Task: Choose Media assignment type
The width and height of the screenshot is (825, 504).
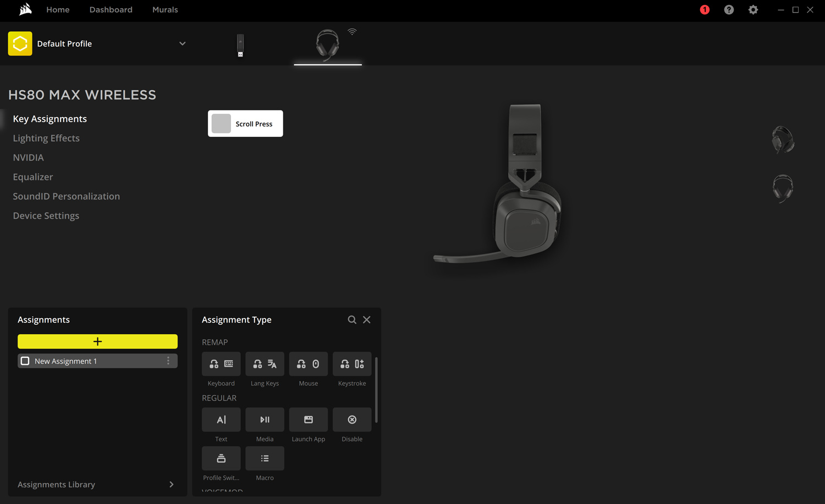Action: (265, 419)
